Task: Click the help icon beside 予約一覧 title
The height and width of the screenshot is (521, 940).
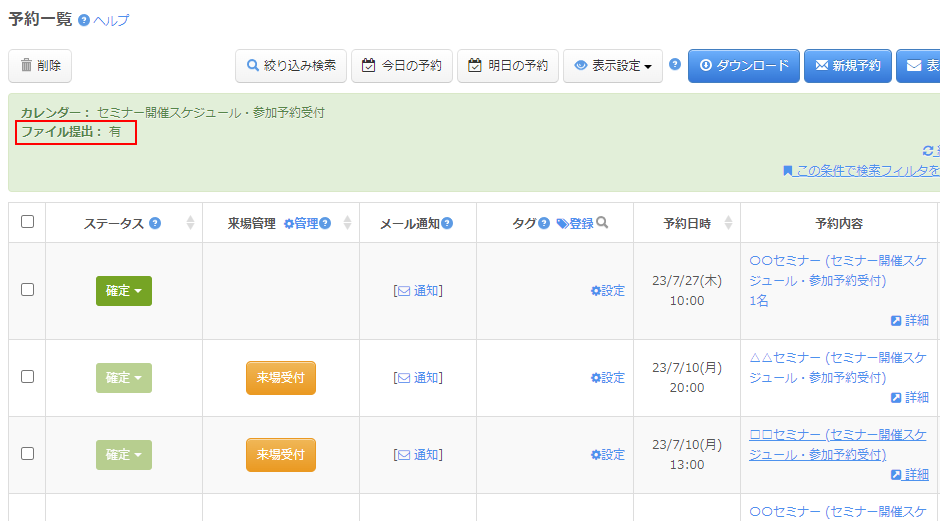Action: pos(84,20)
